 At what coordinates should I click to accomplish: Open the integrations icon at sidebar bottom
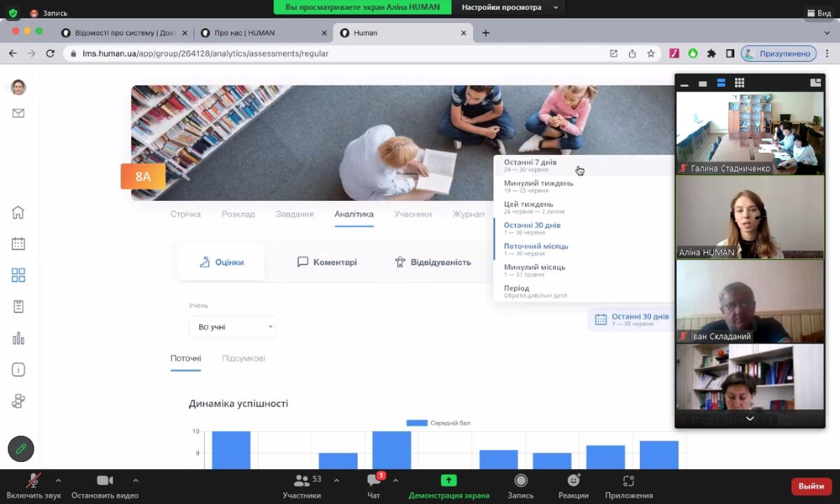18,401
